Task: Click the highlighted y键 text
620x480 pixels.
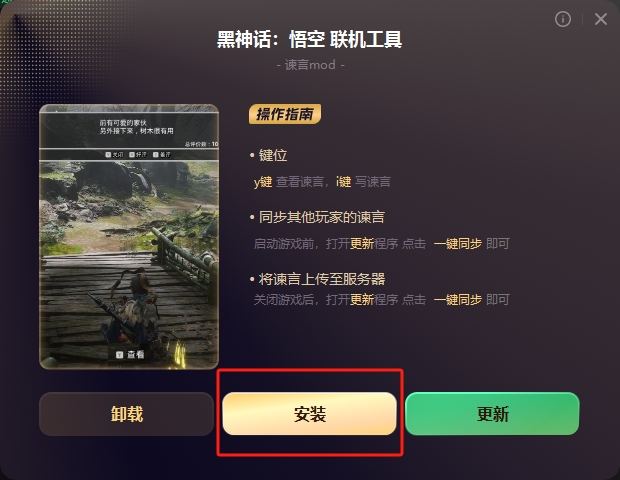Action: coord(263,182)
